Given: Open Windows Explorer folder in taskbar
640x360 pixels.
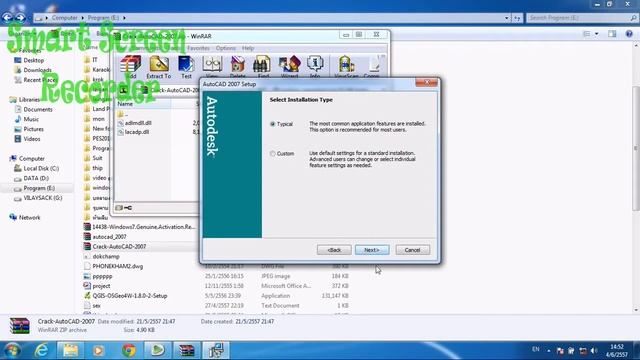Looking at the screenshot, I should (x=70, y=350).
